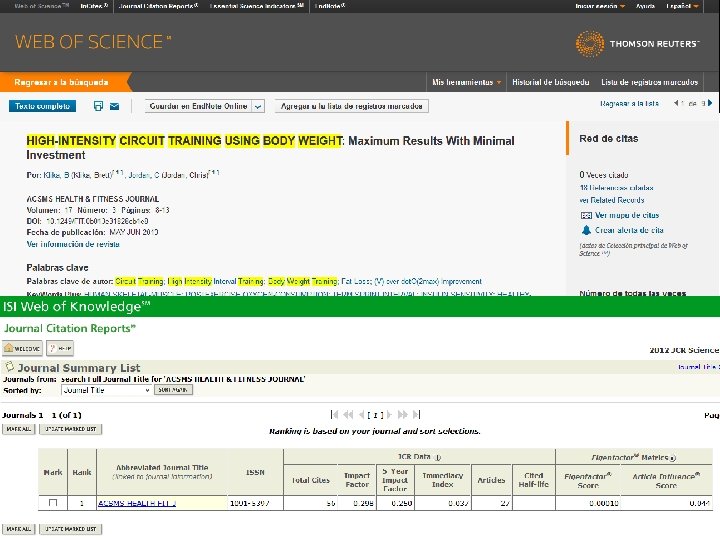Open the Essential Science Indicators tab
720x540 pixels.
pyautogui.click(x=256, y=6)
